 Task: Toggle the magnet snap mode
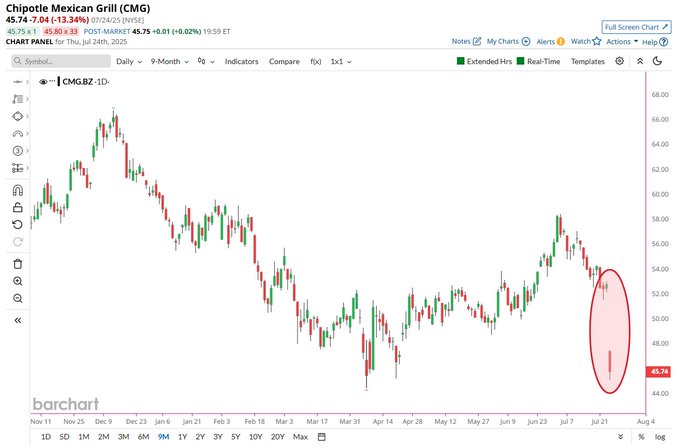(x=17, y=190)
